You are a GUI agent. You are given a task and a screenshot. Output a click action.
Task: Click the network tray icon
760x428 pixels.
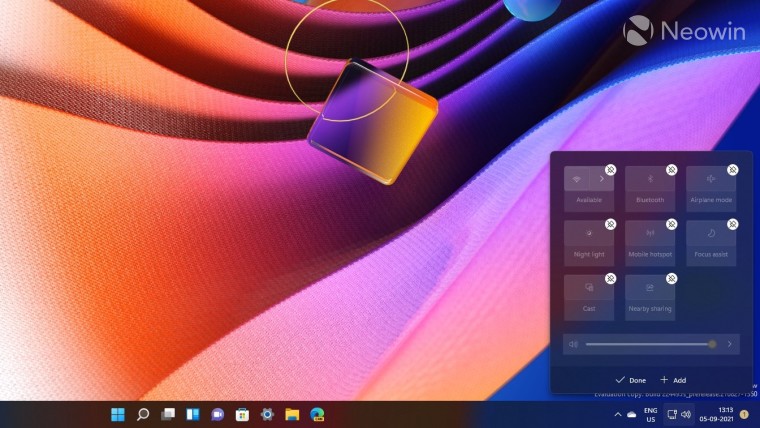click(672, 414)
